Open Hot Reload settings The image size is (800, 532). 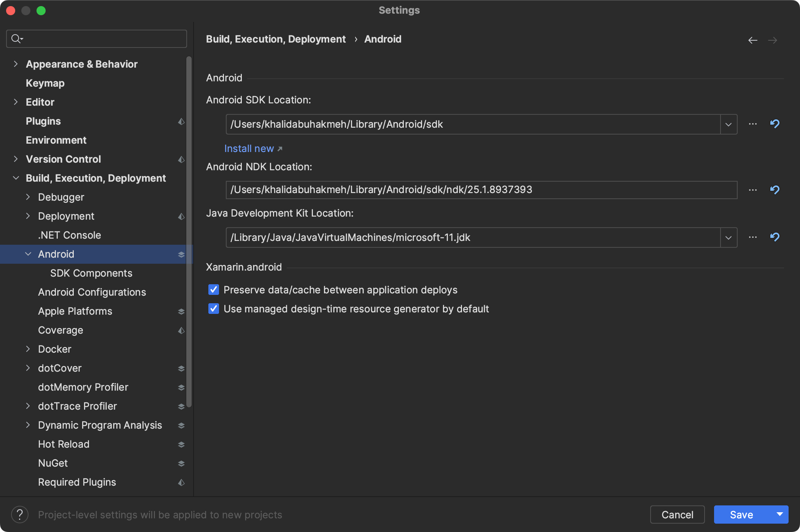pyautogui.click(x=64, y=444)
